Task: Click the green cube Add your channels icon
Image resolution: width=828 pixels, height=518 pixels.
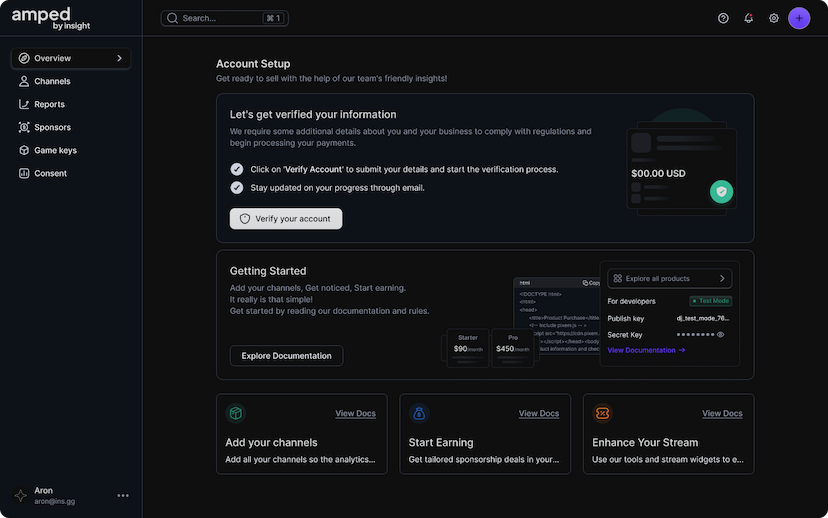Action: coord(235,413)
